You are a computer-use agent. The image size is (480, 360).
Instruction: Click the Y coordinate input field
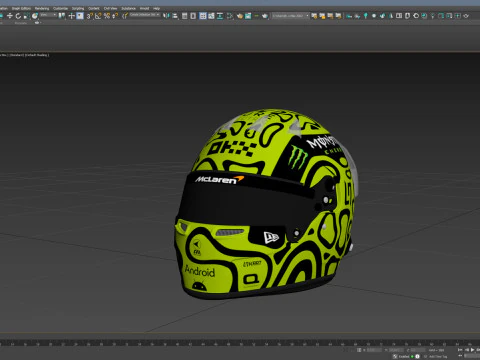point(396,350)
